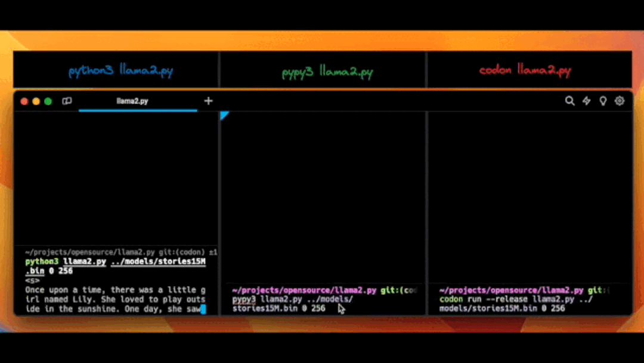Add a new tab with the plus button
Viewport: 644px width, 363px height.
click(x=208, y=101)
